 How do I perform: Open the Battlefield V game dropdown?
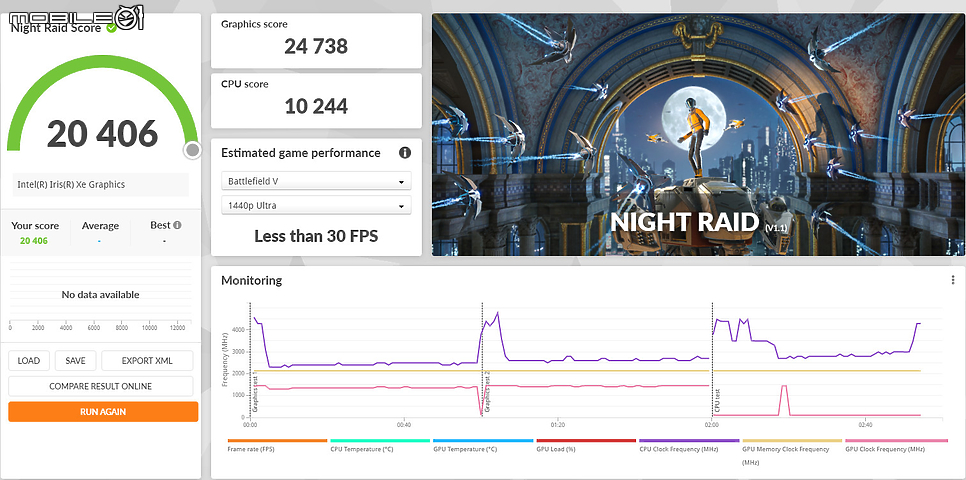pyautogui.click(x=316, y=181)
